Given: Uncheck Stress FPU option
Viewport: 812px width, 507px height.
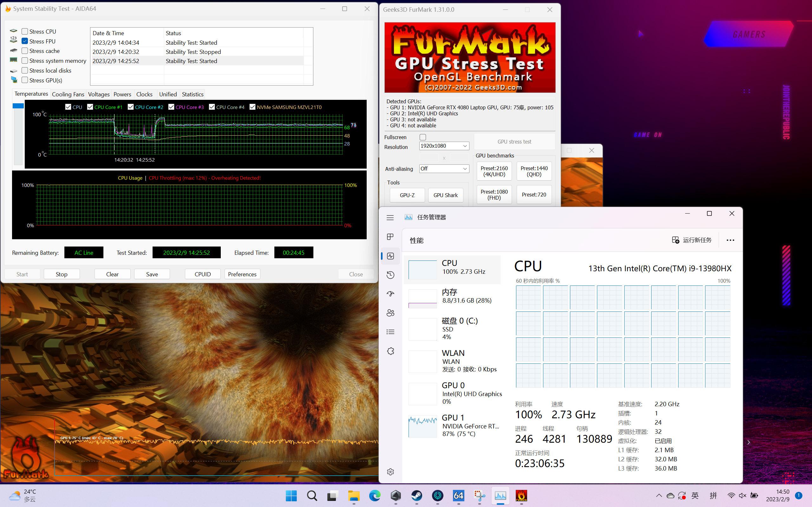Looking at the screenshot, I should 25,41.
